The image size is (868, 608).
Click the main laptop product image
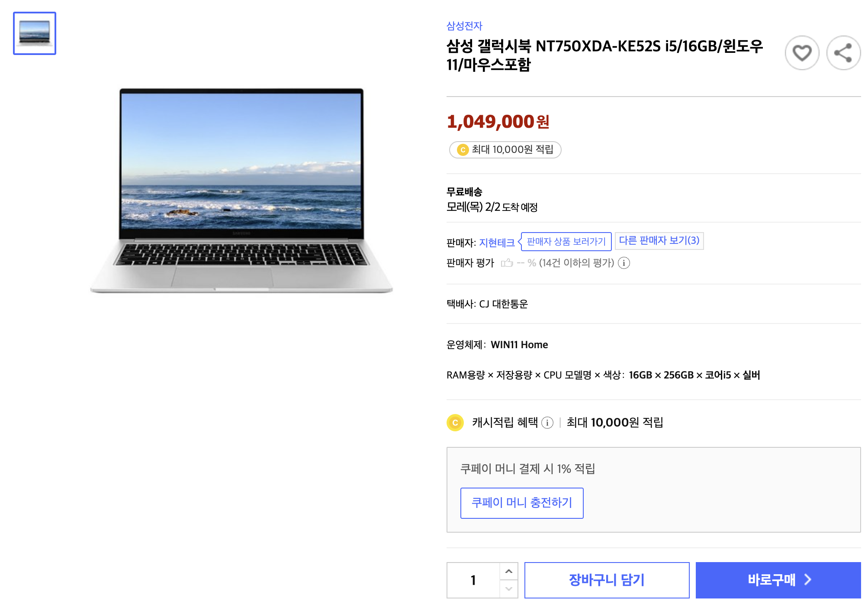[x=241, y=191]
